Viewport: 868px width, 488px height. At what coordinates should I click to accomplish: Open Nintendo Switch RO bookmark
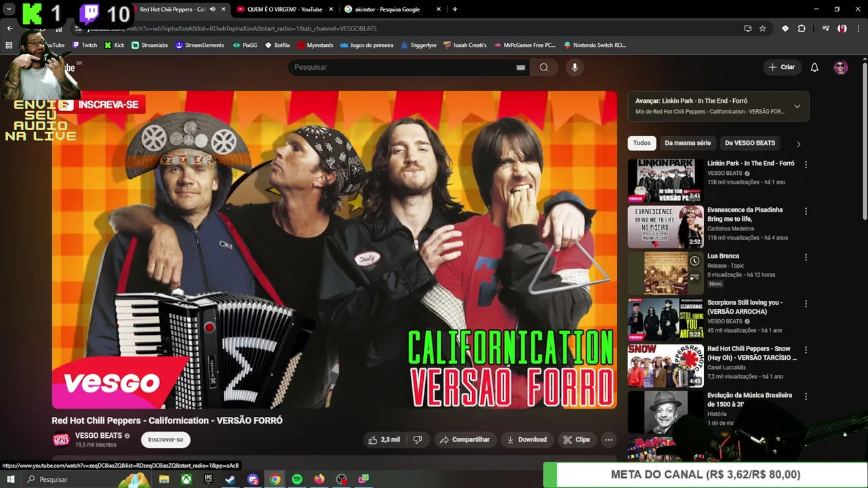[x=594, y=45]
